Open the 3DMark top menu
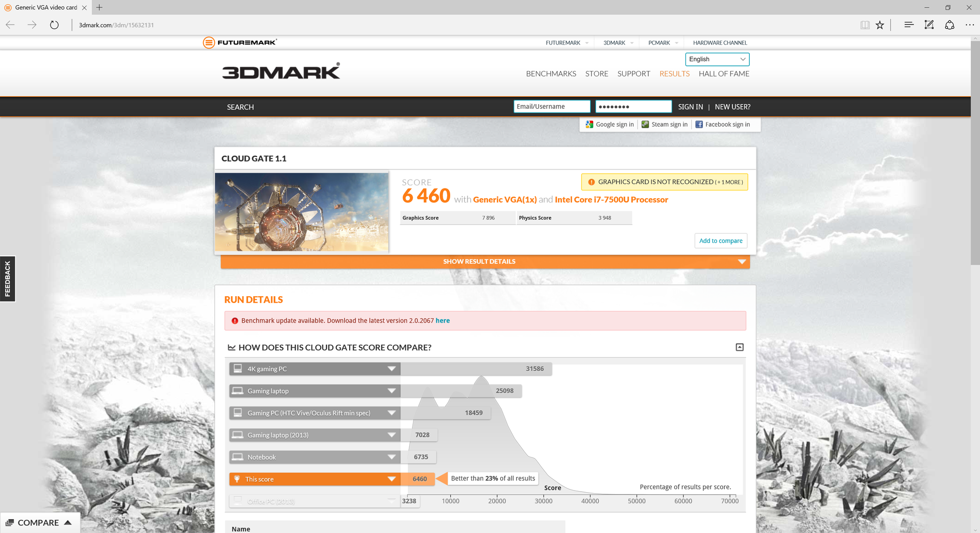The image size is (980, 533). [x=618, y=43]
